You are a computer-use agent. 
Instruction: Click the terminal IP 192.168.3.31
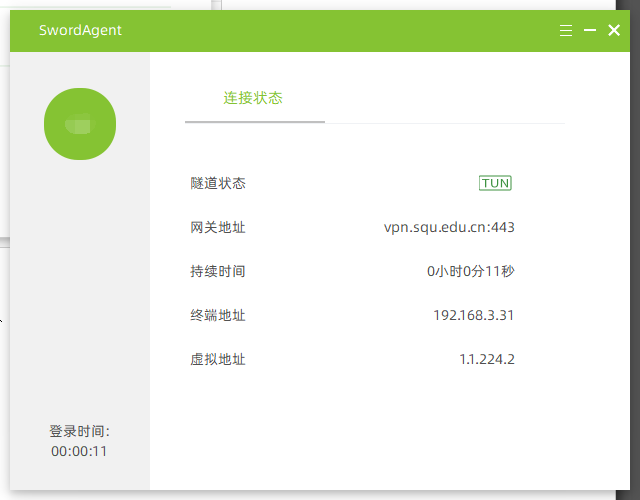[474, 315]
